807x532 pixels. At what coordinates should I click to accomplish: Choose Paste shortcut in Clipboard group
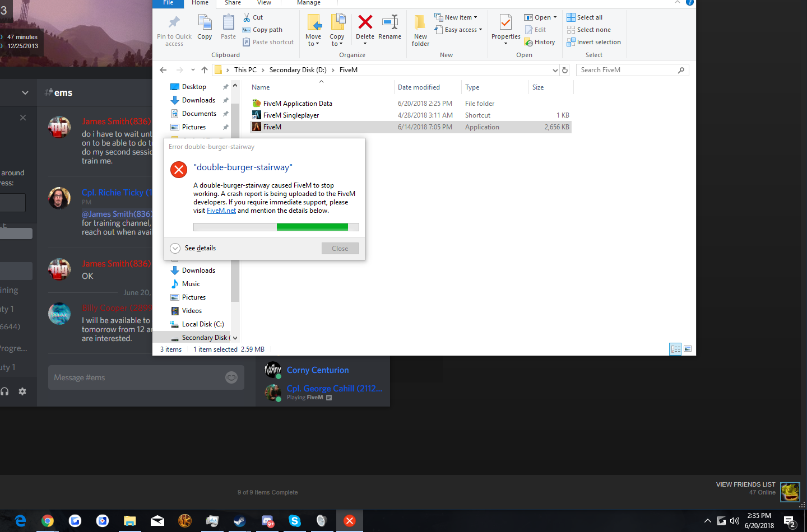[268, 42]
